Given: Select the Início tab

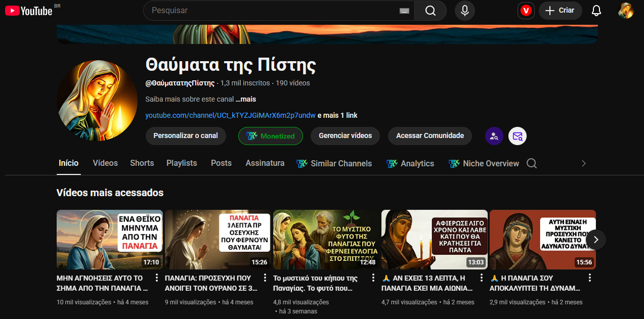Looking at the screenshot, I should coord(69,163).
